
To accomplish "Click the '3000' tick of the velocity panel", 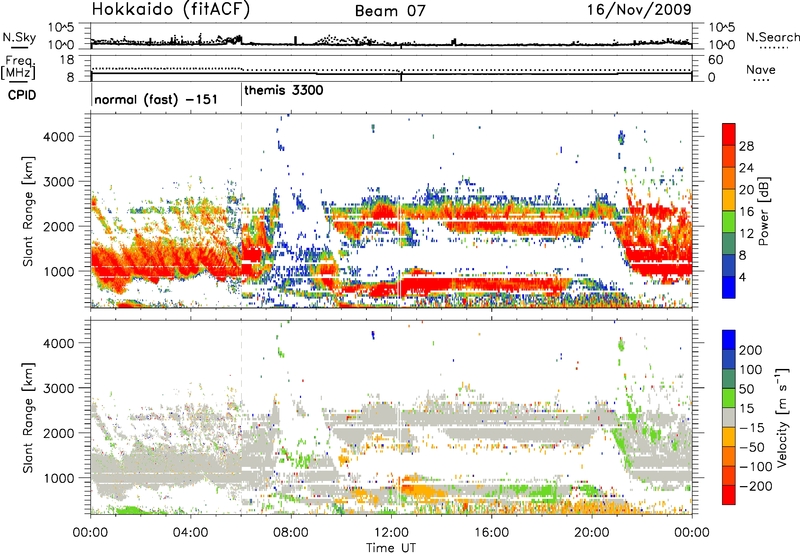I will (59, 388).
